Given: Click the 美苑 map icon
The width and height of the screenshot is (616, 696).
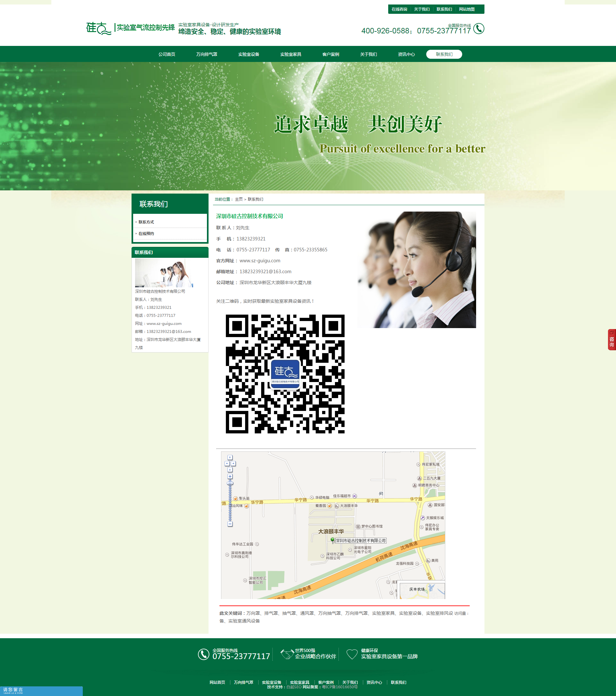Looking at the screenshot, I should click(428, 561).
